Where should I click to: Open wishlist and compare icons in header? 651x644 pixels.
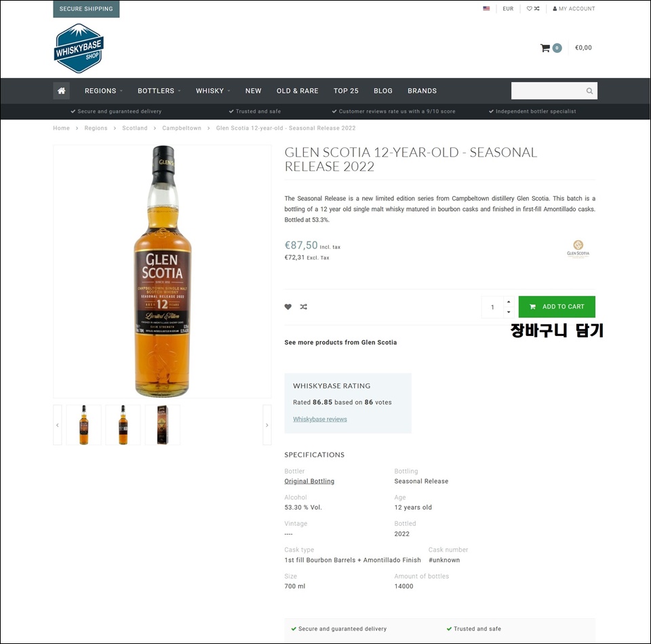point(533,8)
